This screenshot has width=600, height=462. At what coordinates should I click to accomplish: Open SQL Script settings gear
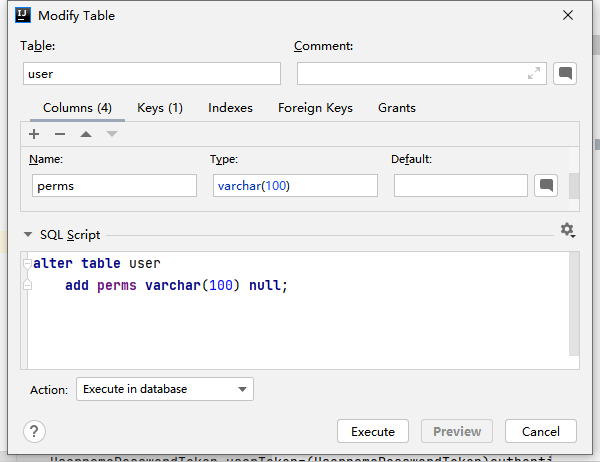tap(567, 230)
